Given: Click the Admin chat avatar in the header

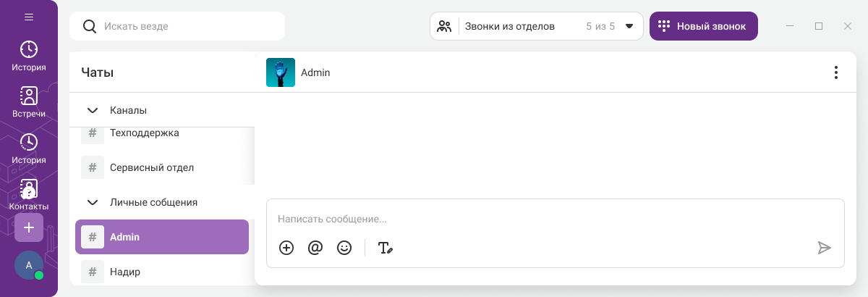Looking at the screenshot, I should (x=281, y=72).
